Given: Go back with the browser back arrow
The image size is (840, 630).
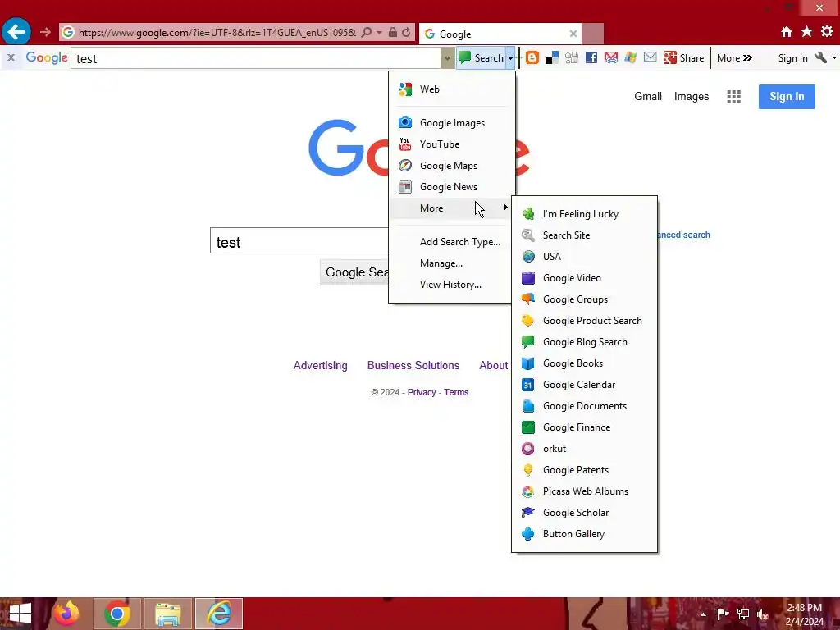Looking at the screenshot, I should 16,32.
